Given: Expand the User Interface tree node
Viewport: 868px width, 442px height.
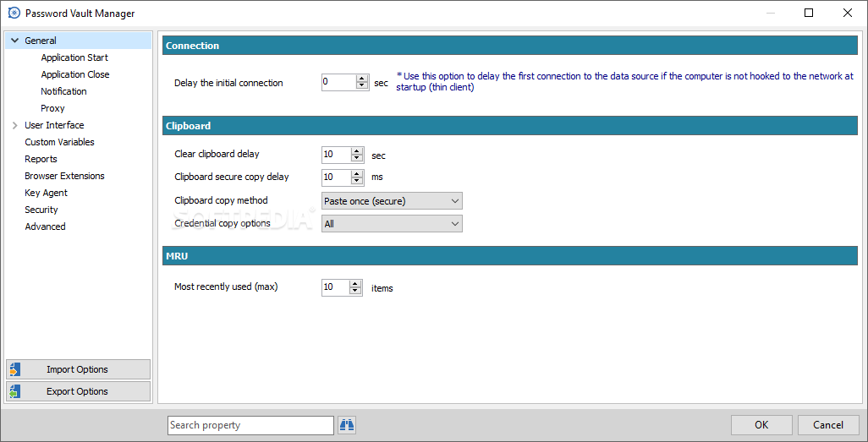Looking at the screenshot, I should (15, 125).
